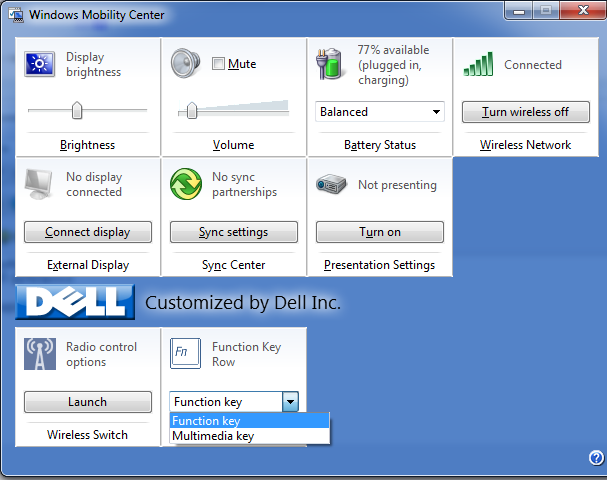Screen dimensions: 607x480
Task: Open the blue help question mark
Action: pyautogui.click(x=597, y=458)
